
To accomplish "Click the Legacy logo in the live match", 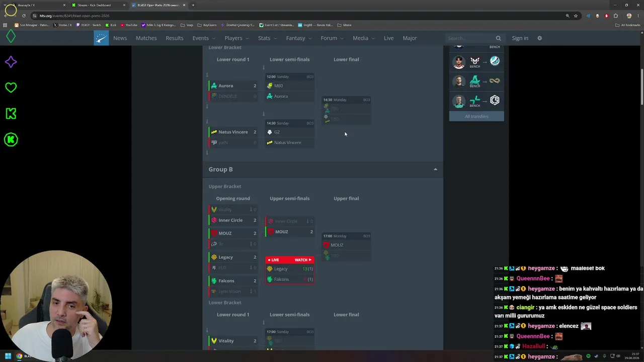I will (x=270, y=269).
